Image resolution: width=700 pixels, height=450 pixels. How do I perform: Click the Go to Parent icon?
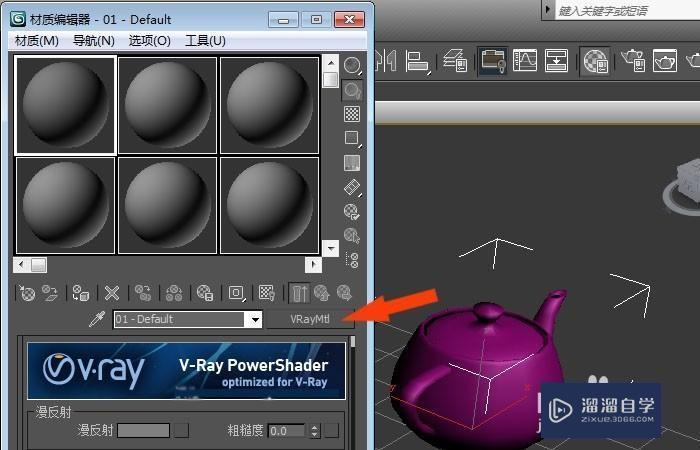click(321, 293)
